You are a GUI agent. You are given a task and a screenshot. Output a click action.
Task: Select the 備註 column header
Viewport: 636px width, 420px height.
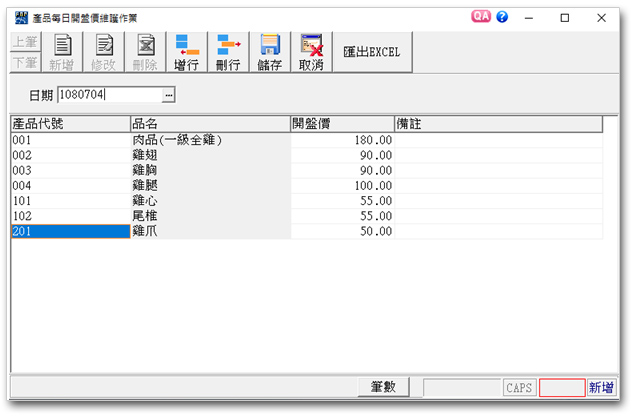(x=497, y=124)
